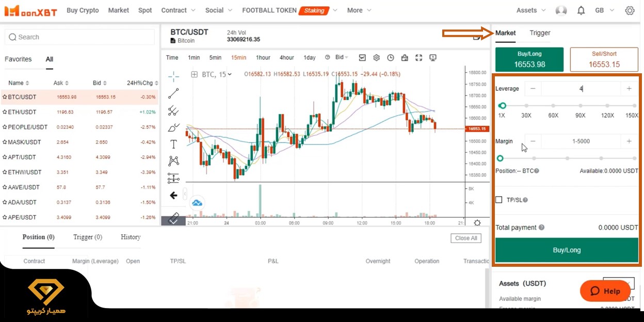
Task: Enable the TP/SL checkbox
Action: [498, 200]
